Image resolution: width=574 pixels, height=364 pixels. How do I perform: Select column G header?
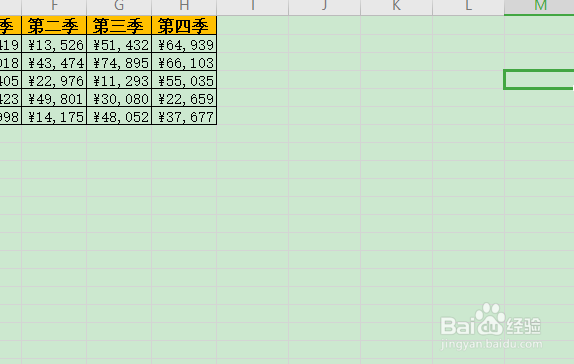click(119, 7)
